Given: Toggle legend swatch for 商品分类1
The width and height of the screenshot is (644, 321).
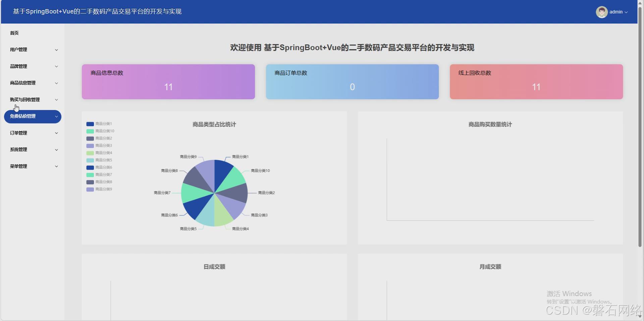Looking at the screenshot, I should [x=90, y=124].
